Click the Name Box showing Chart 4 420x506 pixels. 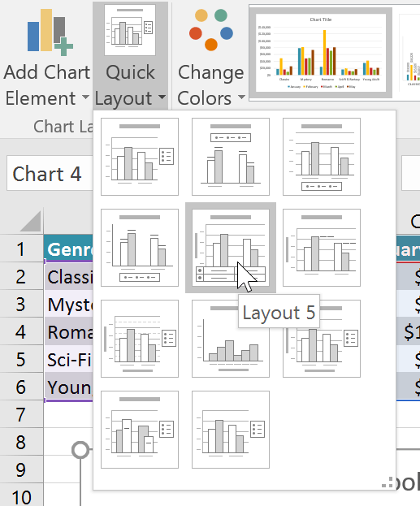click(x=50, y=174)
